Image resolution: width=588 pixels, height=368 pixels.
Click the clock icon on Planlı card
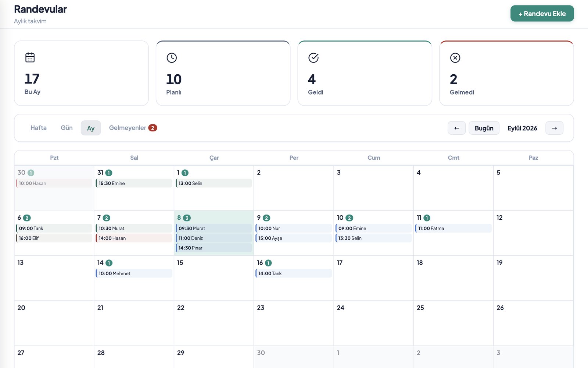[172, 58]
